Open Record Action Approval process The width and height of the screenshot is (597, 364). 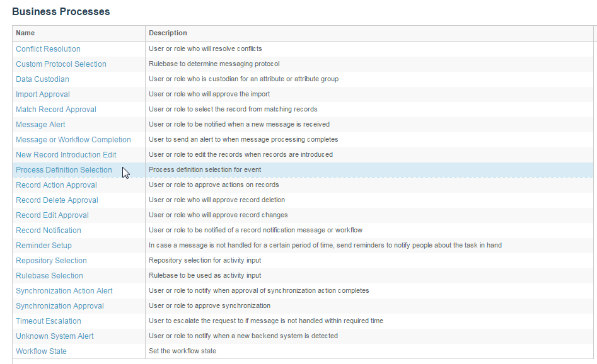point(56,185)
